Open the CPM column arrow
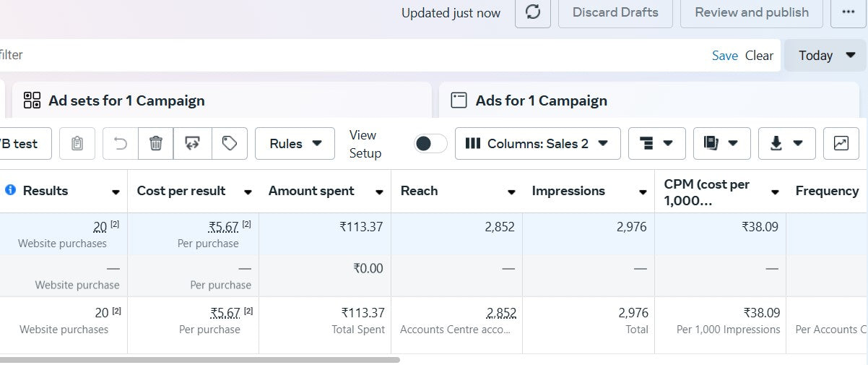This screenshot has height=365, width=868. pyautogui.click(x=775, y=192)
